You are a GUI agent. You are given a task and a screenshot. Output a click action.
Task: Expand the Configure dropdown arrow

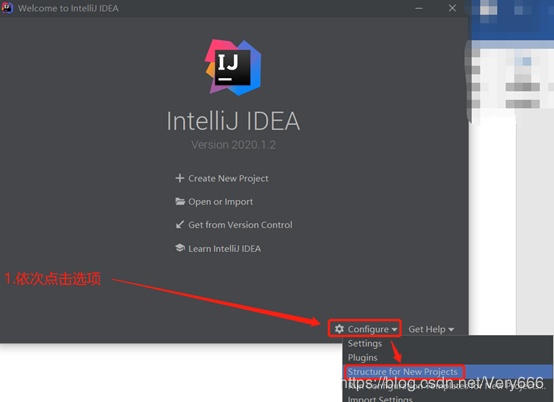tap(394, 330)
